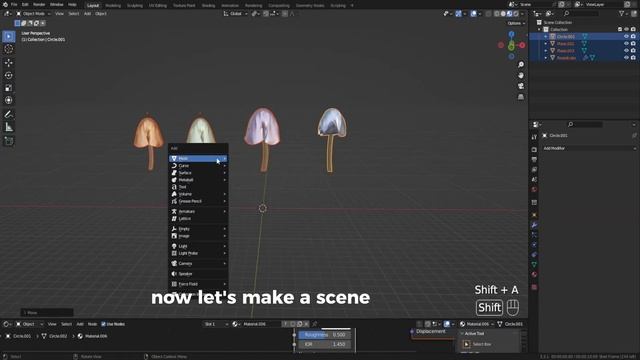Click the red X axis of navigation gizmo
Screen dimensions: 640x360
[x=522, y=45]
